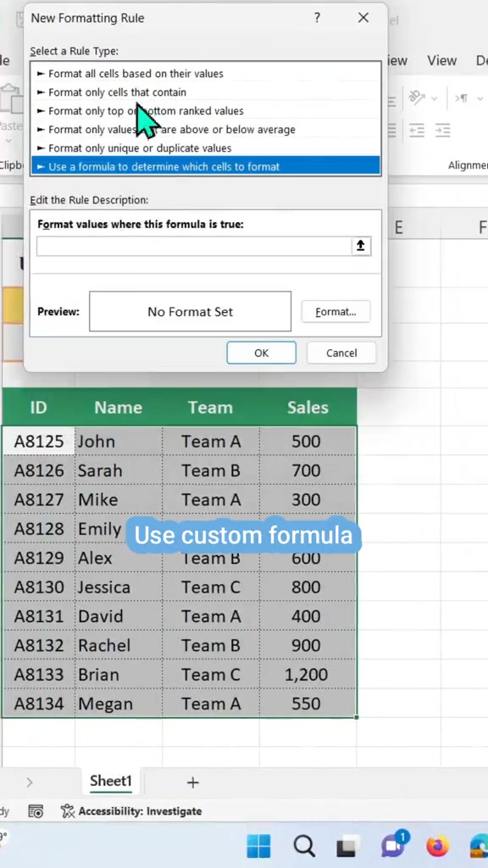The height and width of the screenshot is (868, 488).
Task: Select 'Use a formula to determine which cells'
Action: click(206, 167)
